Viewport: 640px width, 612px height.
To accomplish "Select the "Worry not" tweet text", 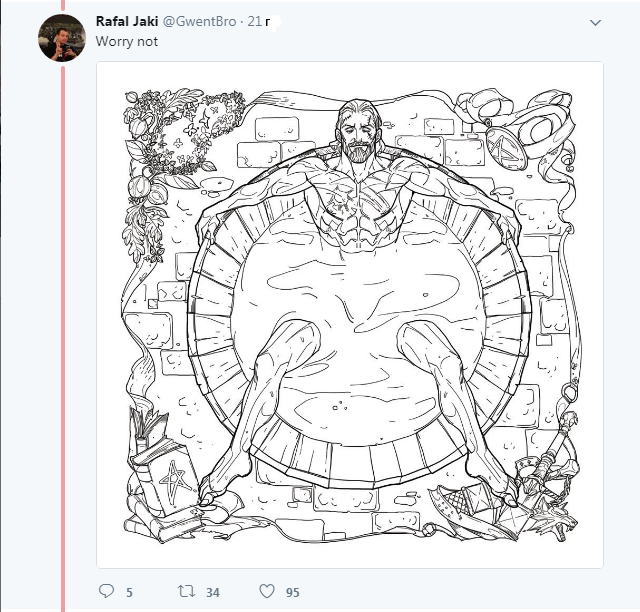I will 127,41.
